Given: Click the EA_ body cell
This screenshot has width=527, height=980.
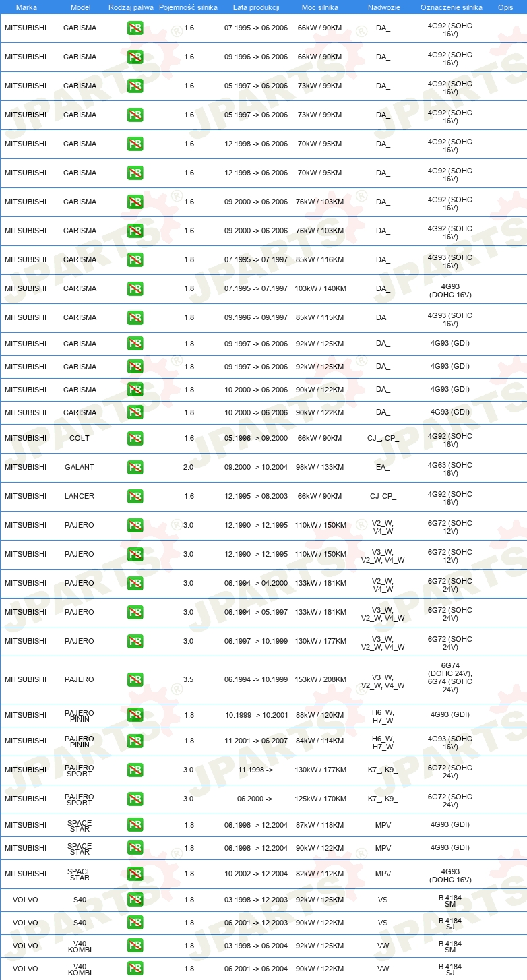Looking at the screenshot, I should (x=383, y=467).
